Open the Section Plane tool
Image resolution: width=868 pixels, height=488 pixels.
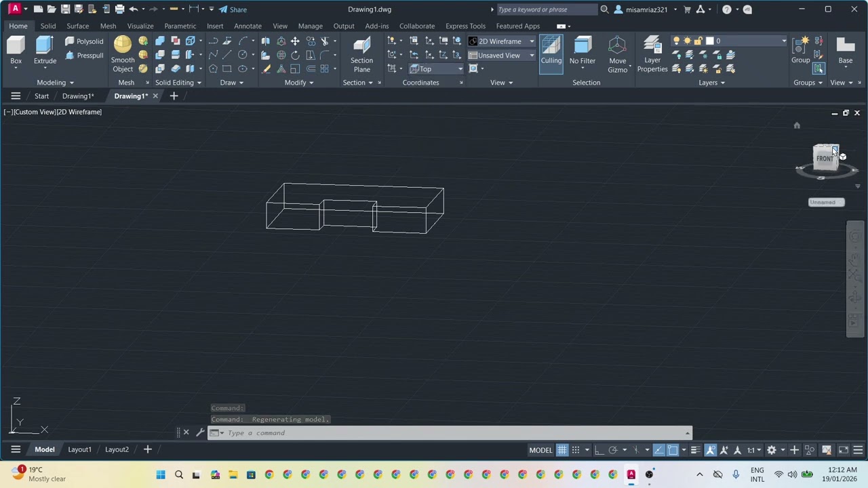pyautogui.click(x=361, y=54)
